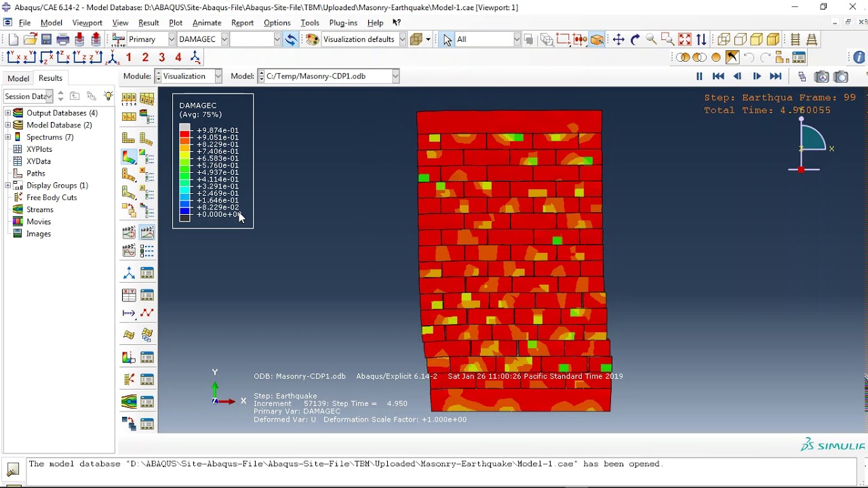Expand the Output Databases (4) tree node
This screenshot has width=868, height=488.
[8, 113]
